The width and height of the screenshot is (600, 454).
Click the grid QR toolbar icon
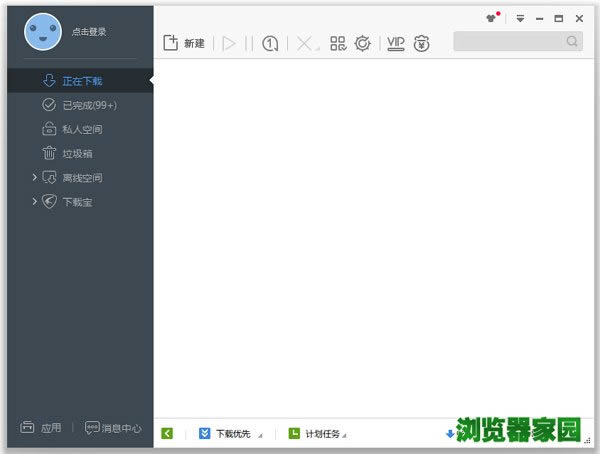[338, 43]
